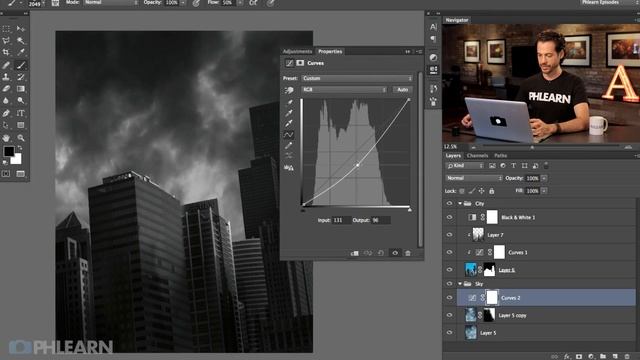Screen dimensions: 640x360
Task: Select the Dodge tool
Action: [x=20, y=100]
